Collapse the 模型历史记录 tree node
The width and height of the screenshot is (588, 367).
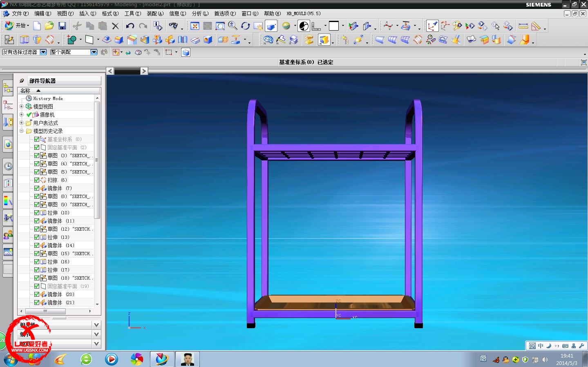[22, 131]
